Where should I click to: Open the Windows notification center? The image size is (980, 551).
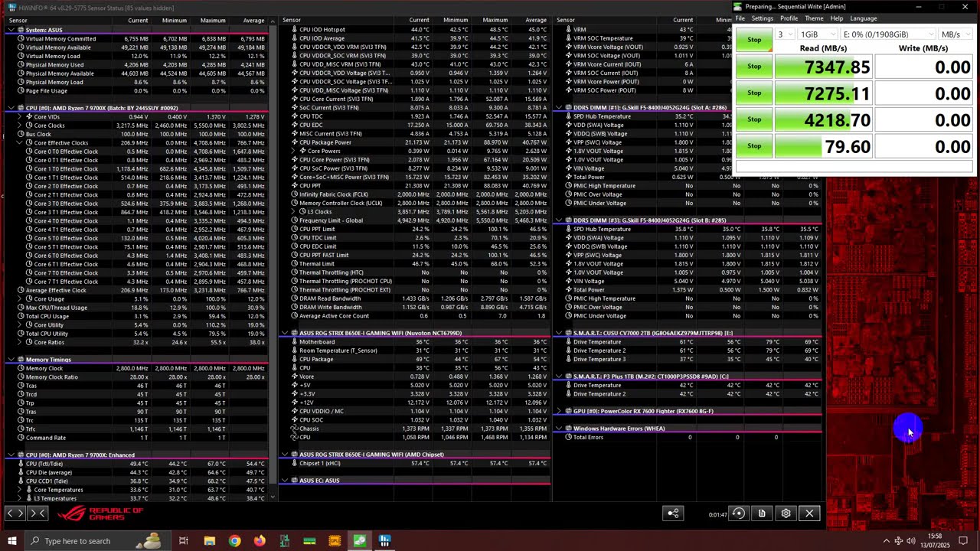point(963,541)
